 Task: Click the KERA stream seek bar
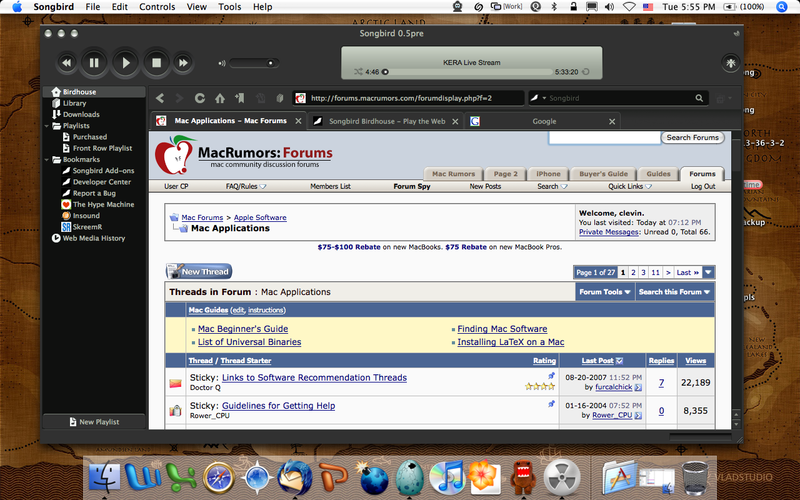pyautogui.click(x=467, y=72)
